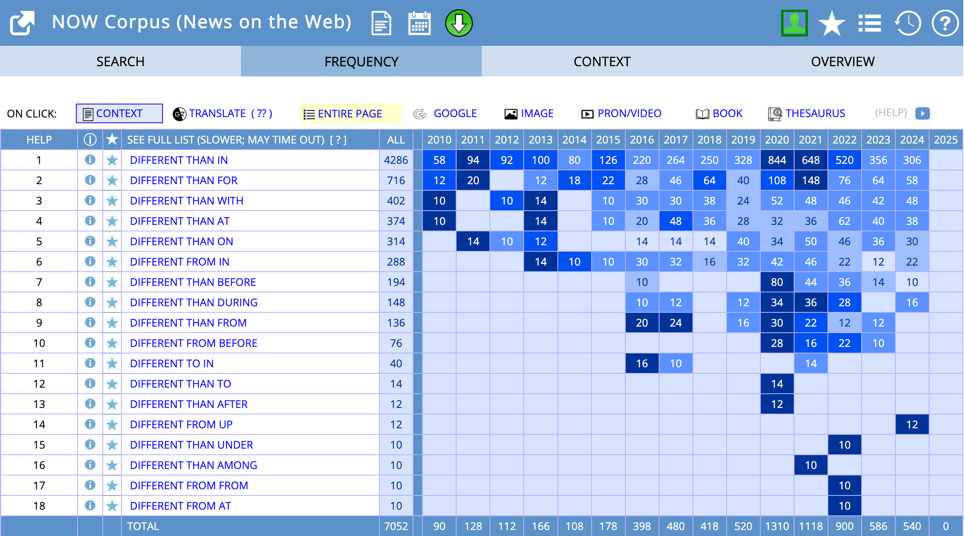964x536 pixels.
Task: Click the white star favorites icon in header
Action: click(x=832, y=23)
